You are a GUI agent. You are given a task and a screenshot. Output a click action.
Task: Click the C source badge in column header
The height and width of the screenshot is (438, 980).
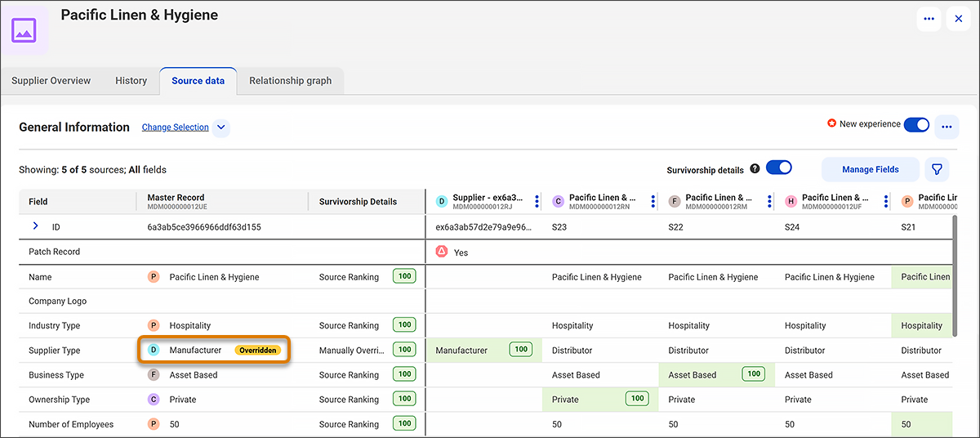(x=559, y=201)
